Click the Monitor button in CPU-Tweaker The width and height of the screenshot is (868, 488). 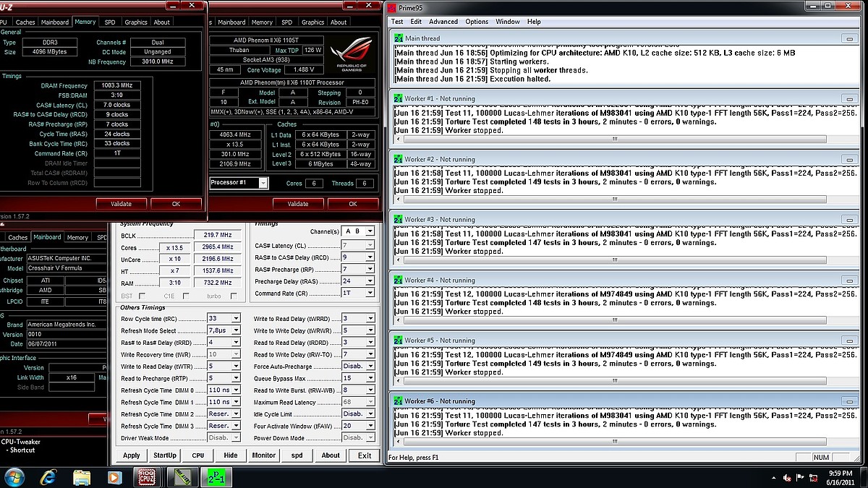[x=263, y=455]
